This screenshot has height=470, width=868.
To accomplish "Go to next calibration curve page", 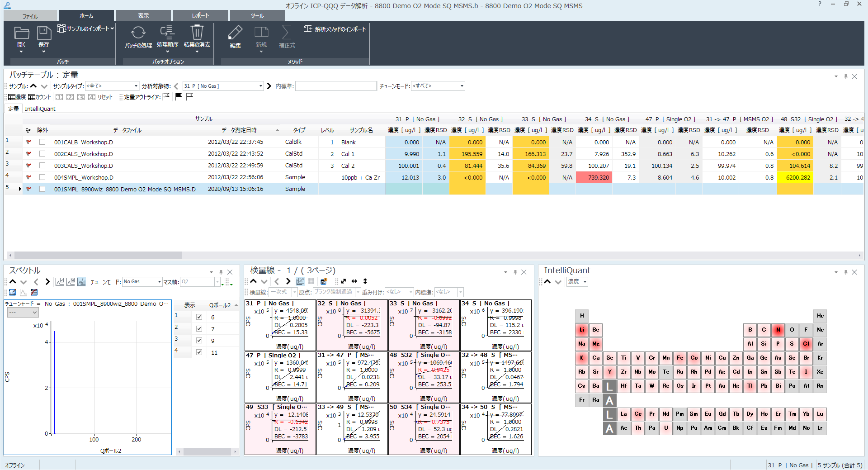I will [288, 281].
